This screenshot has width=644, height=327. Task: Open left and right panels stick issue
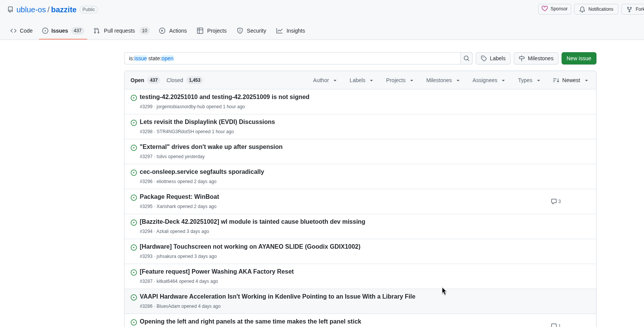coord(250,321)
